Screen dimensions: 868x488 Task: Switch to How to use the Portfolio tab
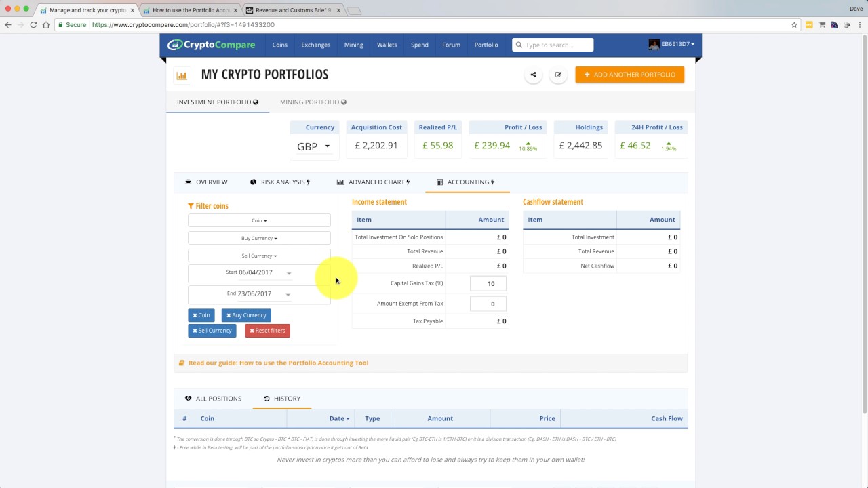pyautogui.click(x=190, y=10)
